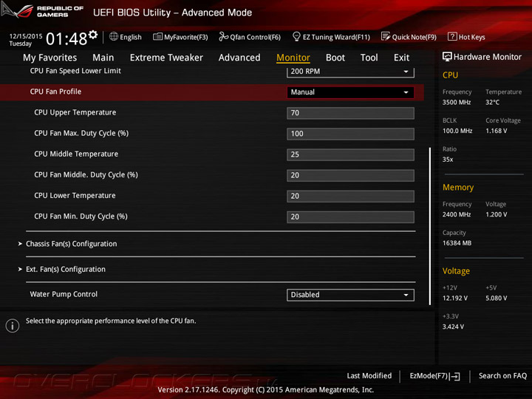Image resolution: width=532 pixels, height=399 pixels.
Task: Click BCLK value 100.0 MHz
Action: tap(457, 131)
